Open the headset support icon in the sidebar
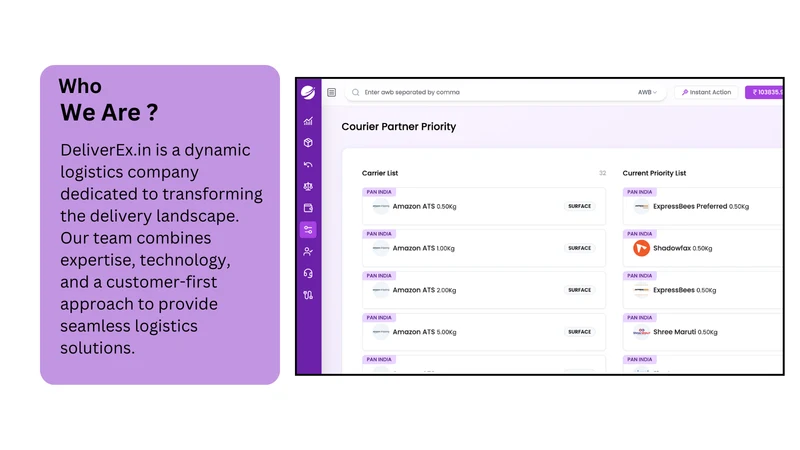Viewport: 800px width, 450px height. click(308, 273)
